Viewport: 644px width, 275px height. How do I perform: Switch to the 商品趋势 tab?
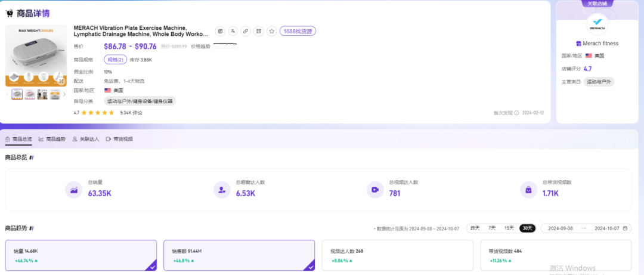click(x=52, y=139)
